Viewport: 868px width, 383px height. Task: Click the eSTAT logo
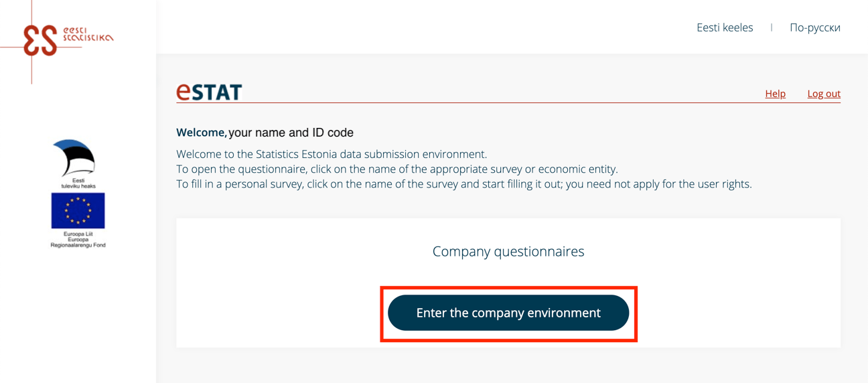tap(209, 92)
